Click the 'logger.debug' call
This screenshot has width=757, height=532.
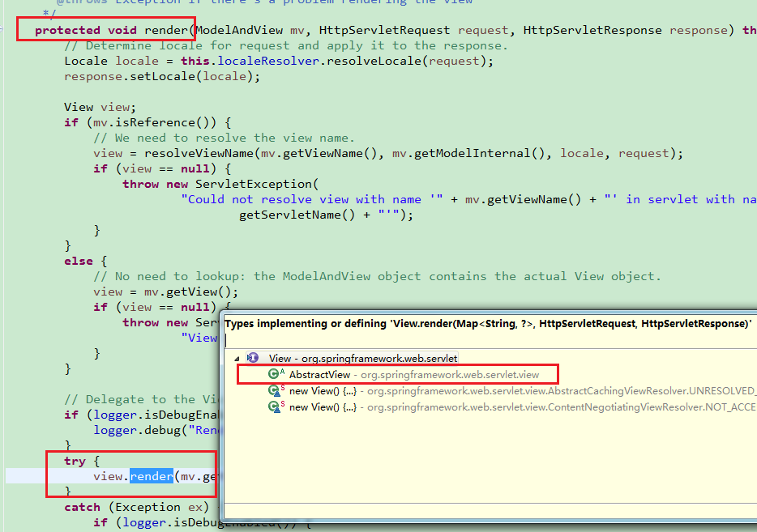click(137, 430)
